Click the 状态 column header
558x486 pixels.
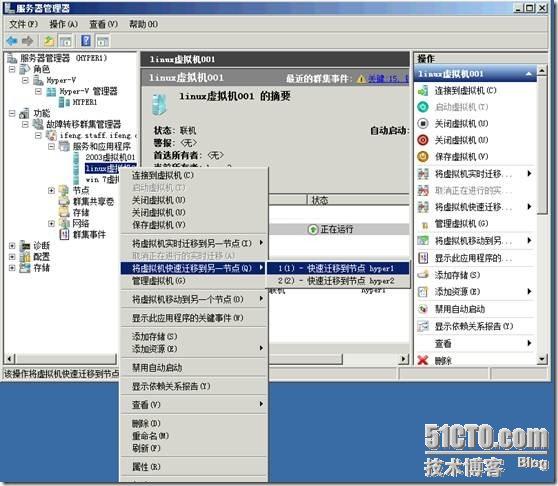tap(320, 200)
